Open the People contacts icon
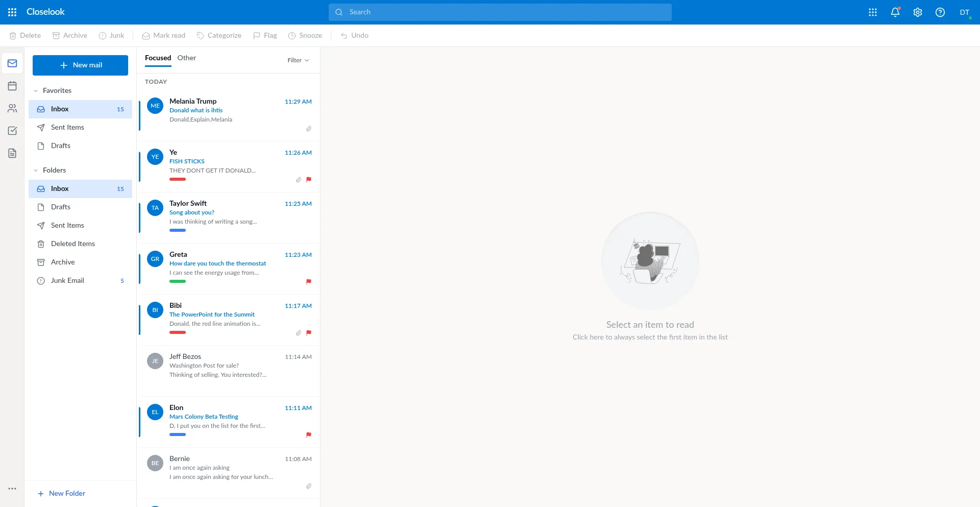980x507 pixels. (x=12, y=108)
